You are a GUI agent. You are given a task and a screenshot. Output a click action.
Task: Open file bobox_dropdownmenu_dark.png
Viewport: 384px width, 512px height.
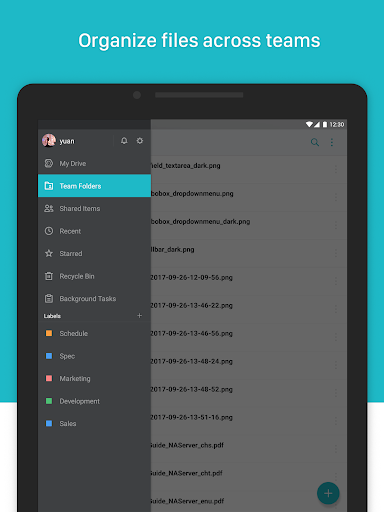[249, 225]
